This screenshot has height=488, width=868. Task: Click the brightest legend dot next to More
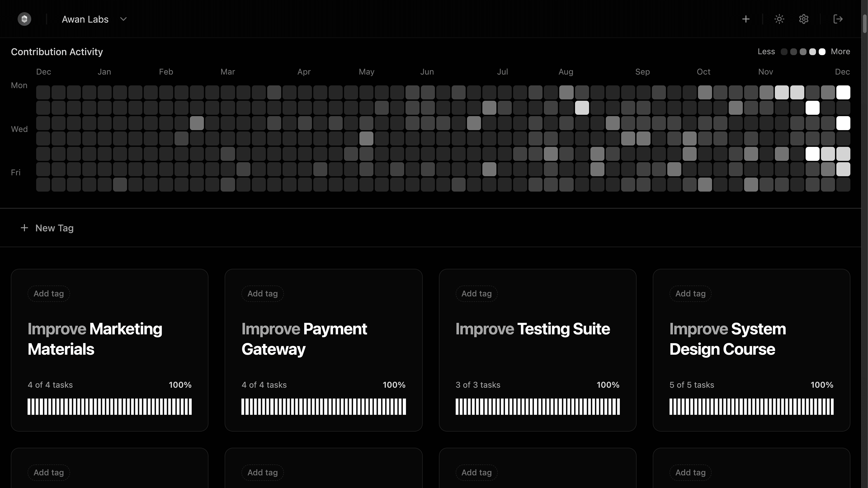point(822,52)
